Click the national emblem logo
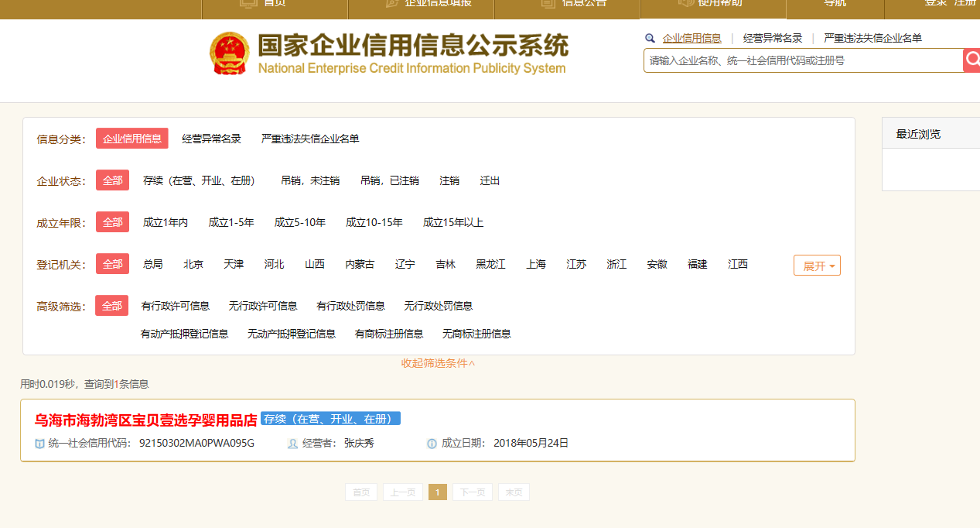 230,53
